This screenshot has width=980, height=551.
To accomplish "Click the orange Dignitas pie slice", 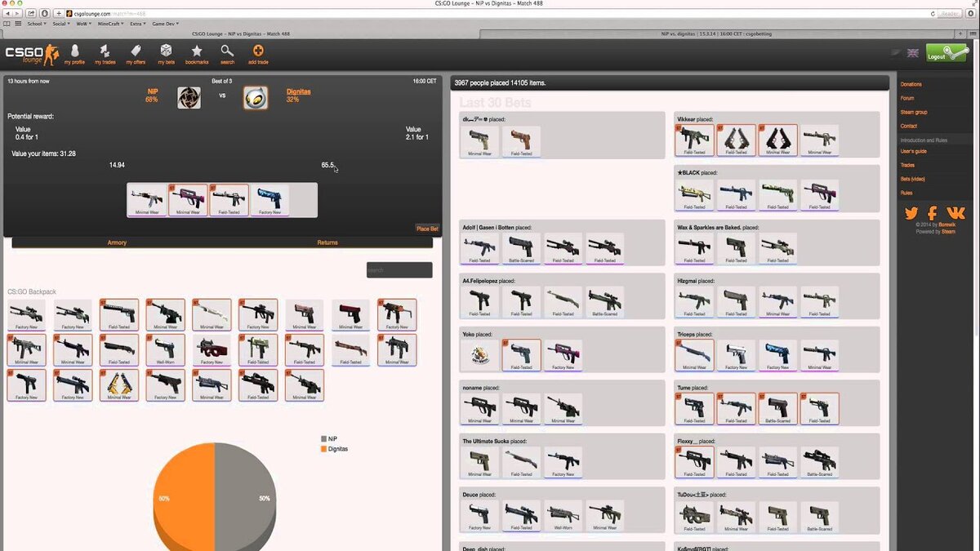I will [184, 498].
